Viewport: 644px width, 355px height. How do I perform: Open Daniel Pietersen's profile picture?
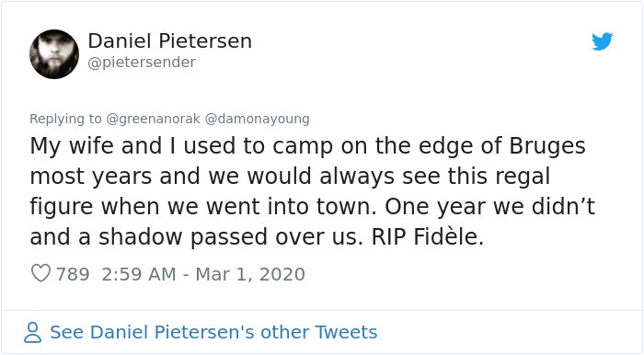(54, 54)
